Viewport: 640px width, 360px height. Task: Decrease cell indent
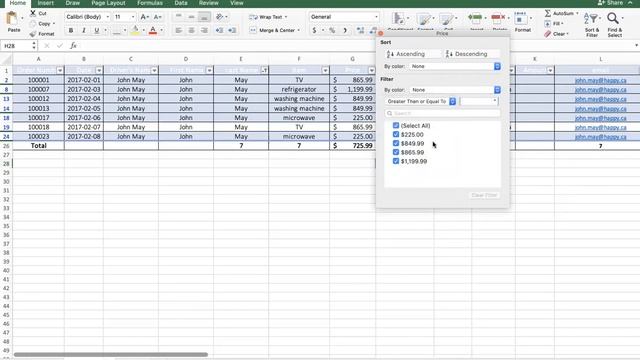(x=219, y=30)
